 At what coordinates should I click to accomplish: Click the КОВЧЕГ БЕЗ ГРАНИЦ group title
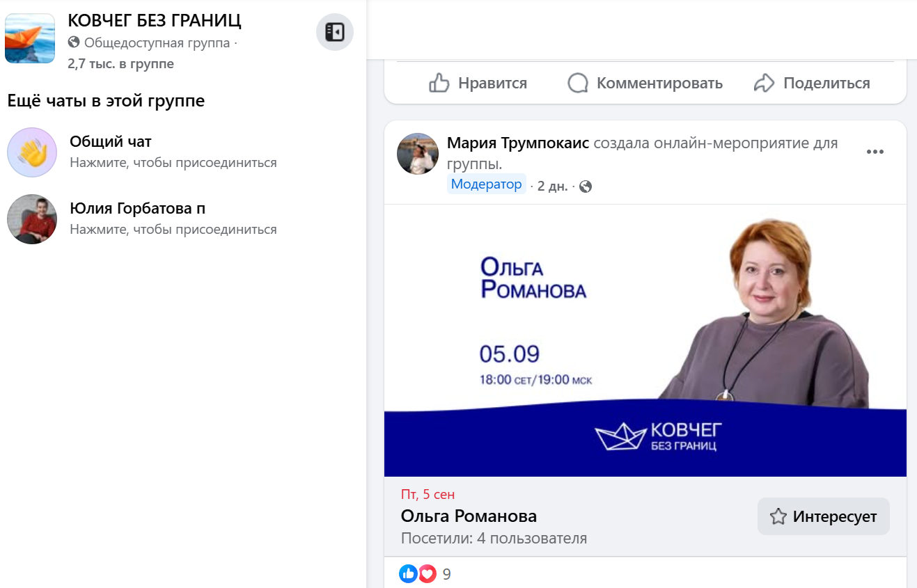click(x=155, y=21)
